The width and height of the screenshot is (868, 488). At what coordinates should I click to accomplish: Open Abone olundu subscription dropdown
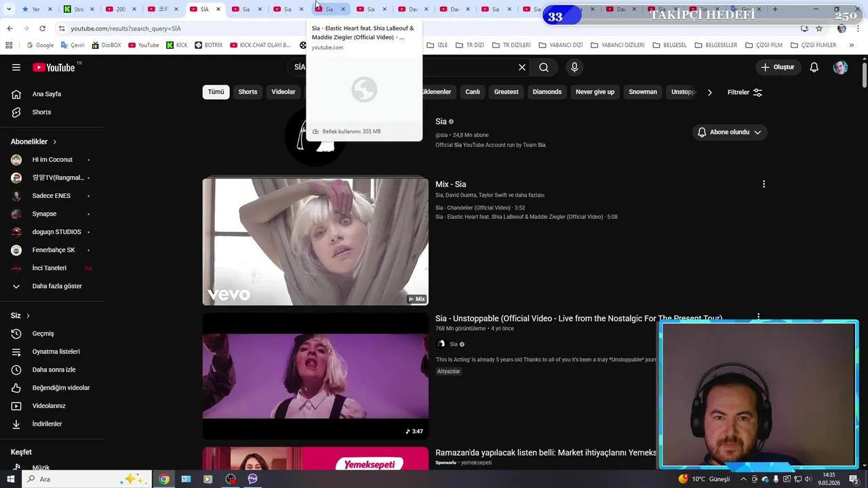click(730, 132)
